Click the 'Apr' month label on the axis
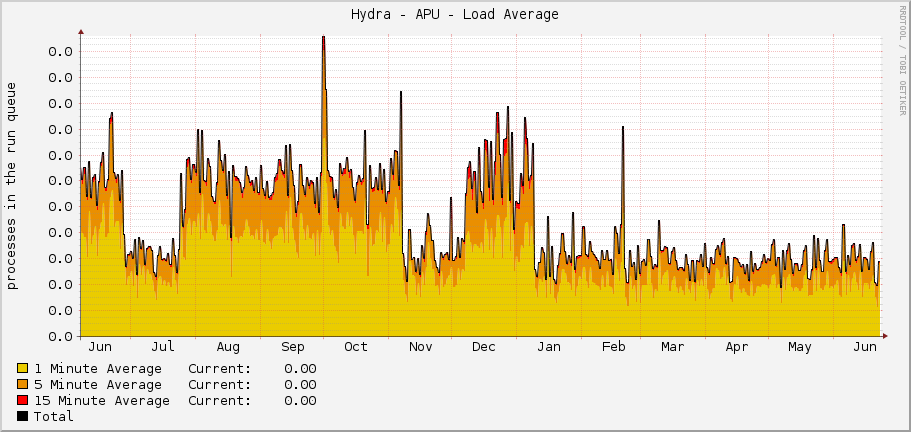Viewport: 911px width, 432px height. [737, 347]
